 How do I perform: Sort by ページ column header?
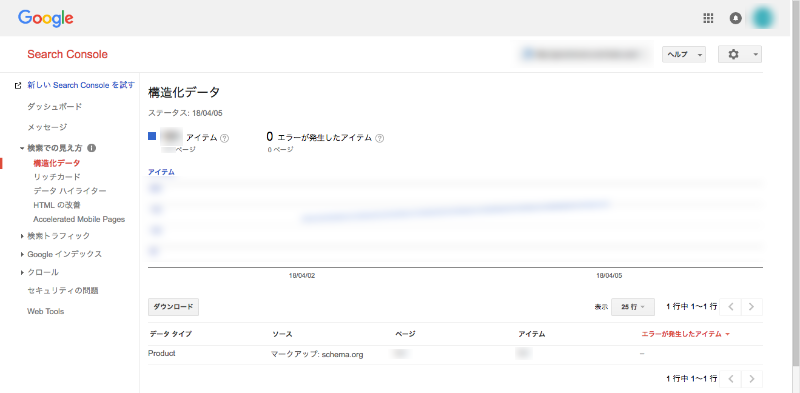coord(405,334)
